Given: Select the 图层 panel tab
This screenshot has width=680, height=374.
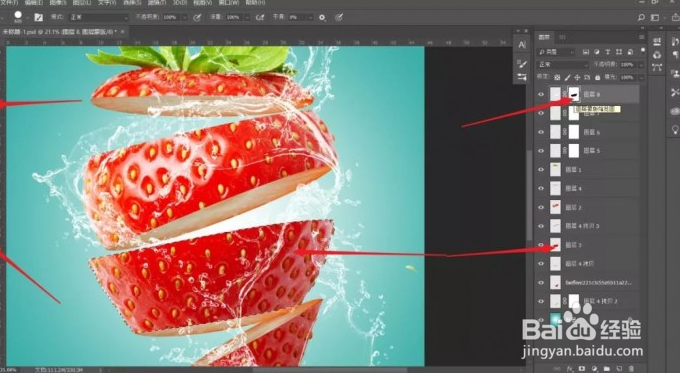Looking at the screenshot, I should pyautogui.click(x=544, y=37).
